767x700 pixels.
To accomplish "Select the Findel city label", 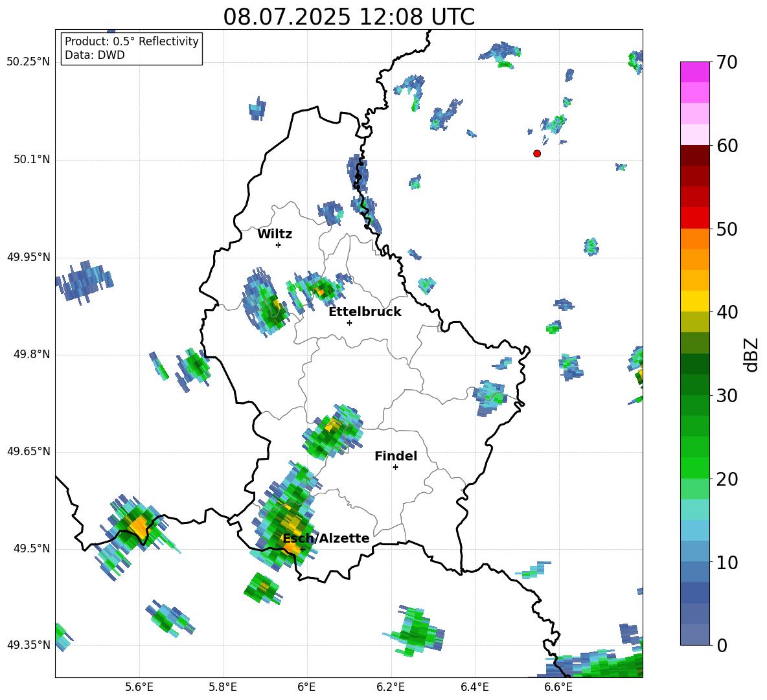I will click(396, 456).
